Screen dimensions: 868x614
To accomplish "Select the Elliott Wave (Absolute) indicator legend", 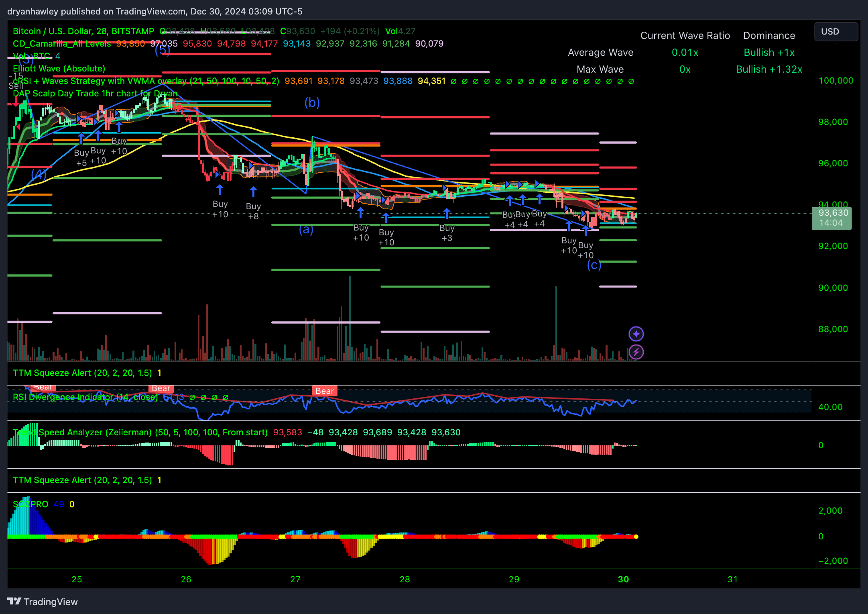I will pyautogui.click(x=59, y=69).
